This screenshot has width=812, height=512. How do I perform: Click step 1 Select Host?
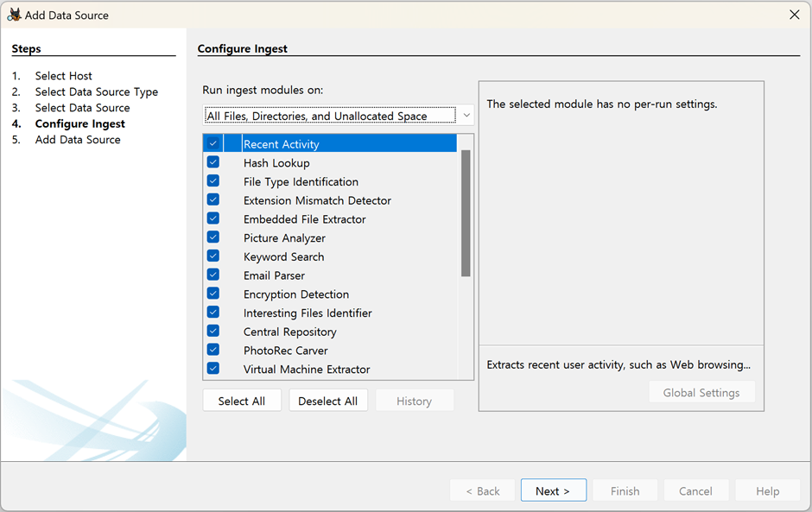pos(63,76)
